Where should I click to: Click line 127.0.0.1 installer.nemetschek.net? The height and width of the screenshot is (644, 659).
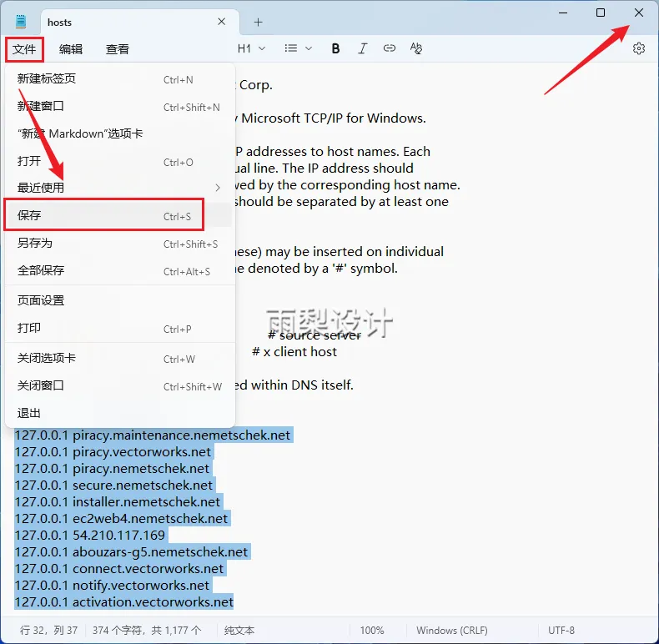point(118,502)
